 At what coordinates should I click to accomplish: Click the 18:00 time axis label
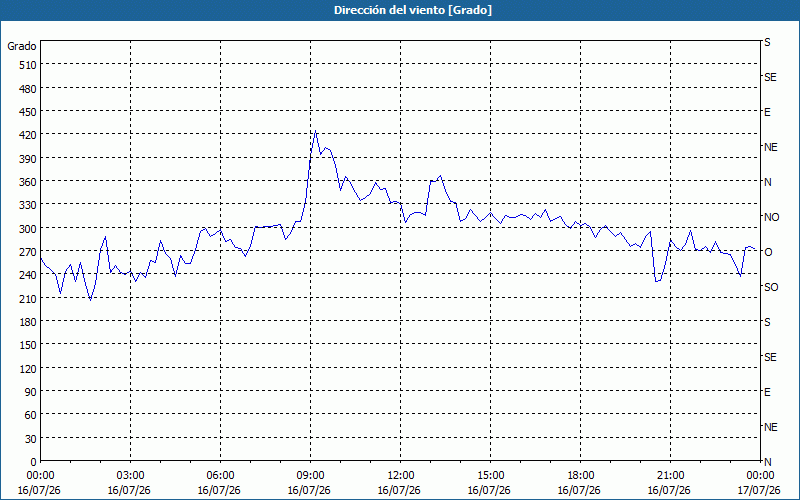coord(580,476)
